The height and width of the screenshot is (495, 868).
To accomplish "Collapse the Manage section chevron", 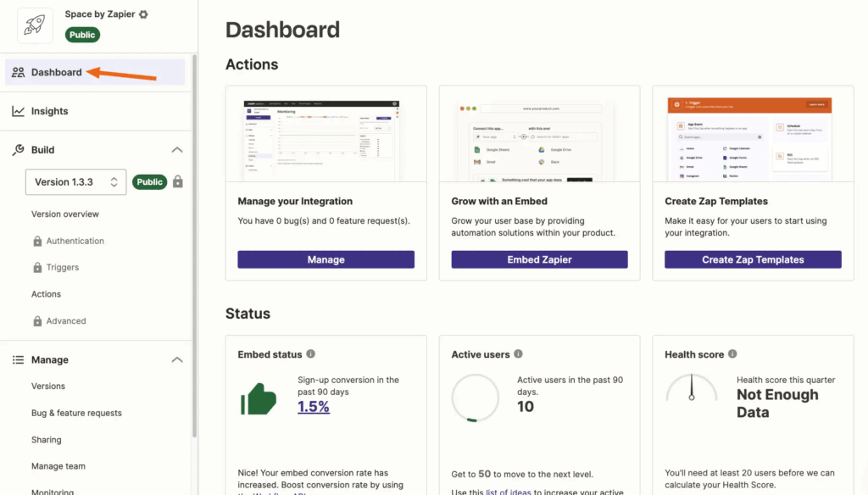I will (x=177, y=360).
